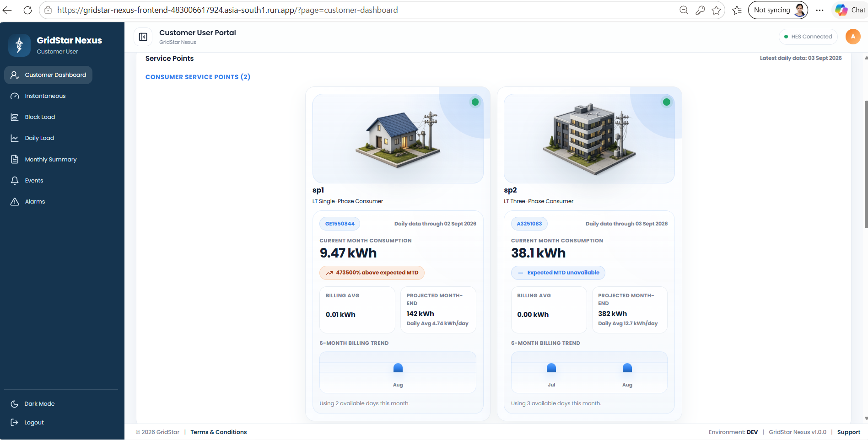Click the Monthly Summary document icon

tap(15, 160)
